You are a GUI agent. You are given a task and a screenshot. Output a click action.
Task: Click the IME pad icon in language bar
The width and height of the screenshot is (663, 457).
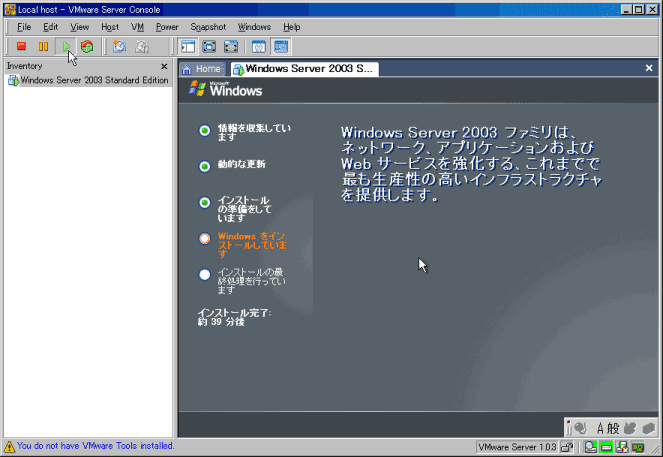click(630, 428)
